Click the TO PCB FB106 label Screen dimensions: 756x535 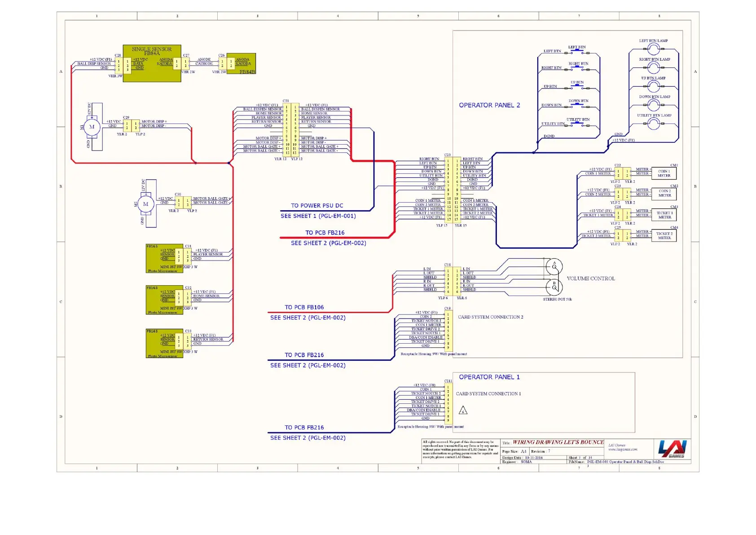pyautogui.click(x=304, y=307)
